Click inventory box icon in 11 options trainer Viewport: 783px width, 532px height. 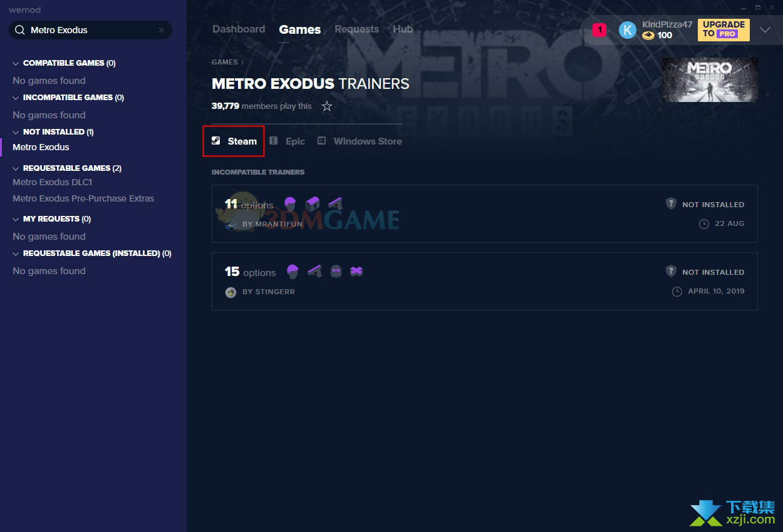coord(312,204)
